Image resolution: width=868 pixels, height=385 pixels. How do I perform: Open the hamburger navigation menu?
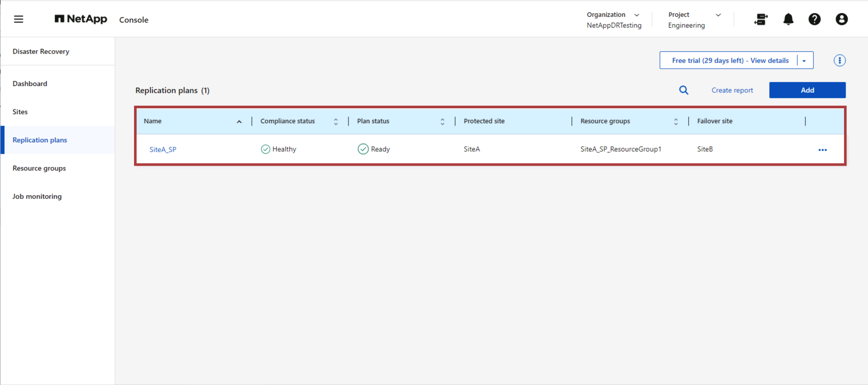pos(19,19)
